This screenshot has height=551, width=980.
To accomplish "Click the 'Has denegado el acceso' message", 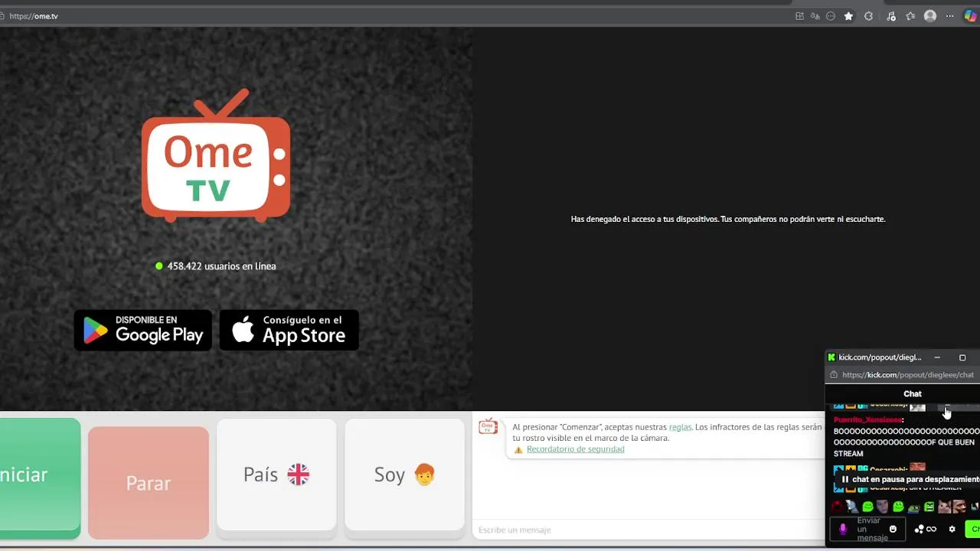I will point(728,219).
